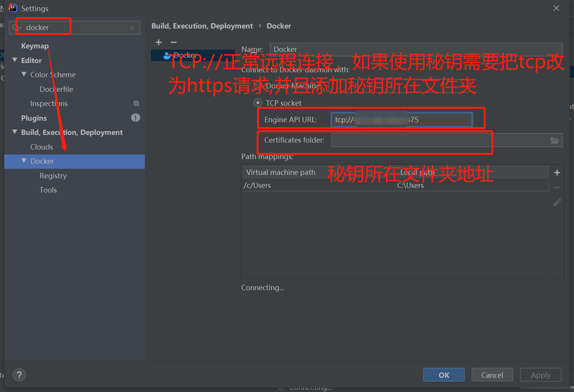Select the /c/Users virtual machine path cell
This screenshot has height=392, width=574.
click(x=318, y=185)
